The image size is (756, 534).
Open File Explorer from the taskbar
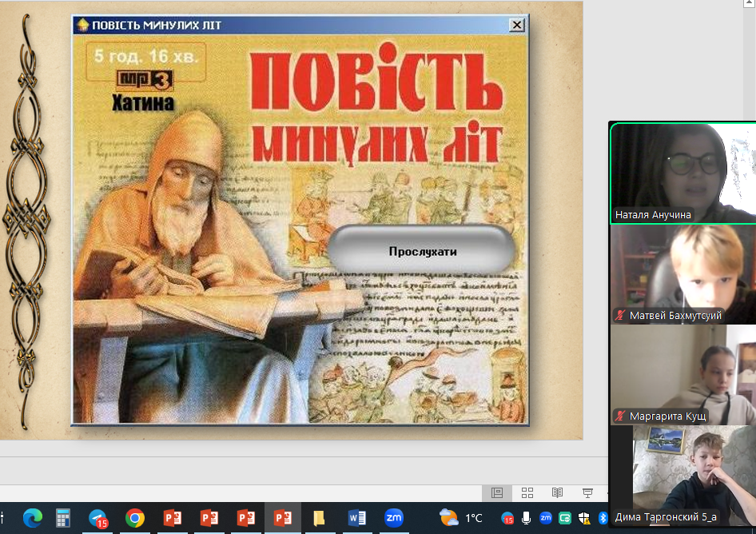pos(319,518)
